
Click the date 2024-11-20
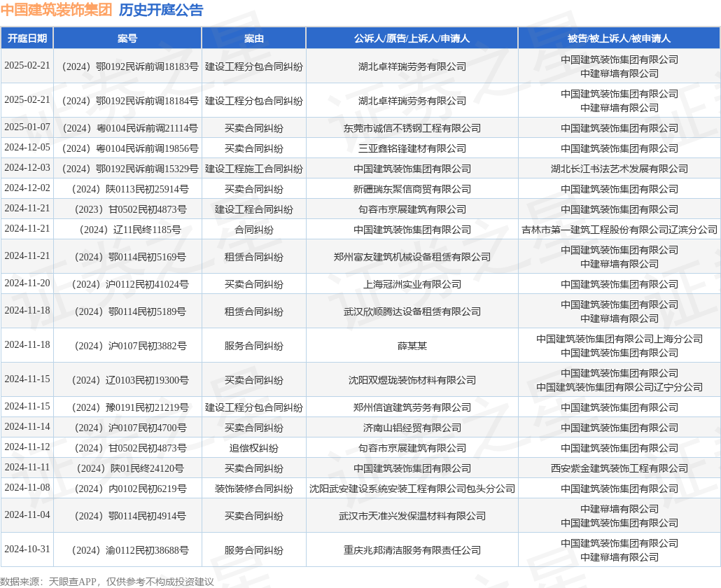[x=27, y=283]
